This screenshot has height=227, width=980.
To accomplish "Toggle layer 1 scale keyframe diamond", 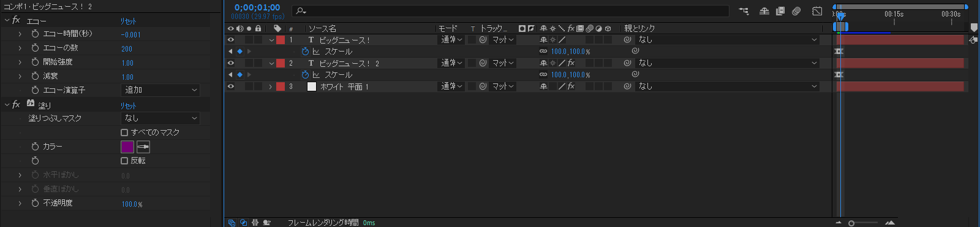I will [x=239, y=52].
